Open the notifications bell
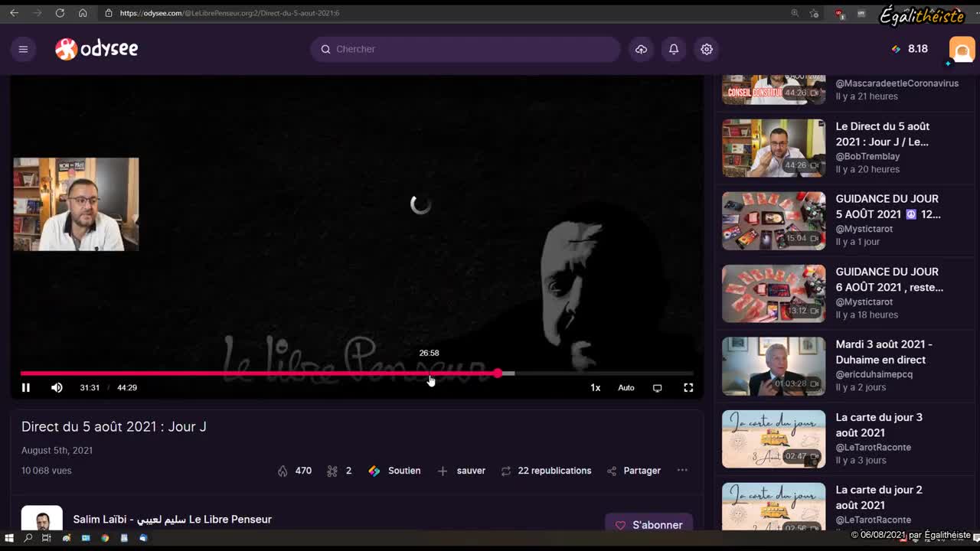Image resolution: width=980 pixels, height=551 pixels. (674, 49)
